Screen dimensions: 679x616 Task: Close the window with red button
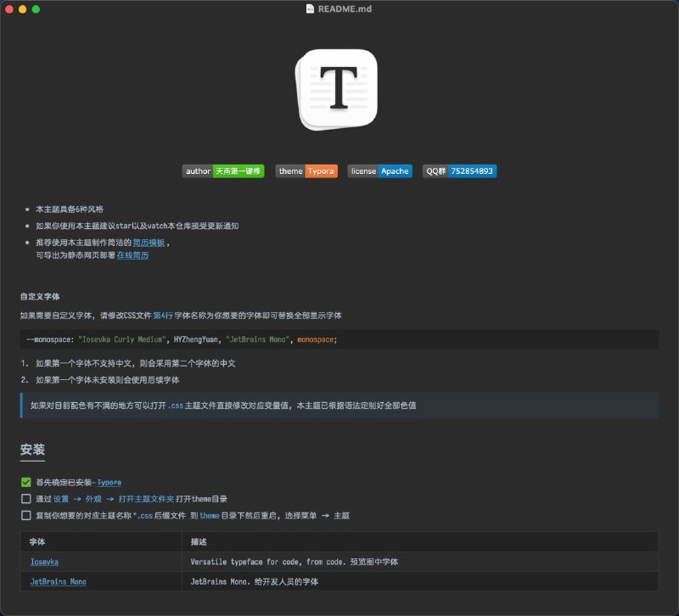coord(9,9)
